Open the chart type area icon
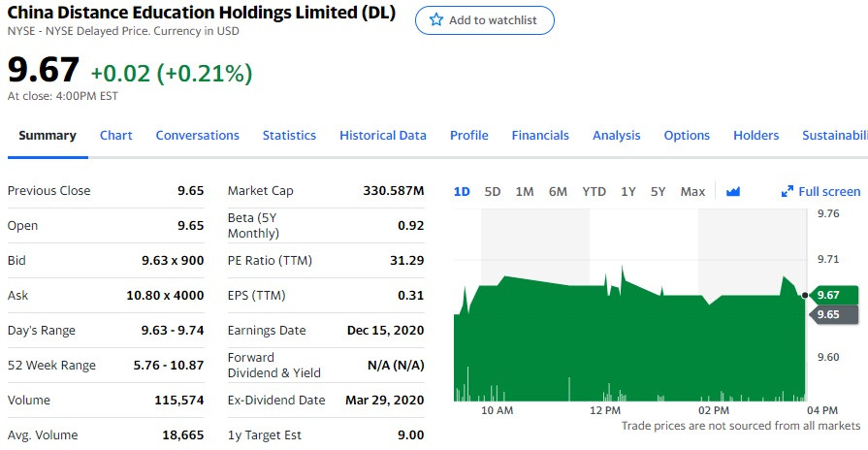Viewport: 868px width, 450px height. click(x=733, y=191)
